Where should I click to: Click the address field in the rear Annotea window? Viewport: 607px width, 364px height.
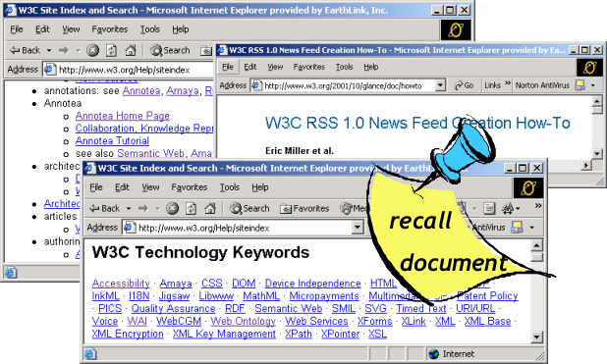pyautogui.click(x=128, y=70)
